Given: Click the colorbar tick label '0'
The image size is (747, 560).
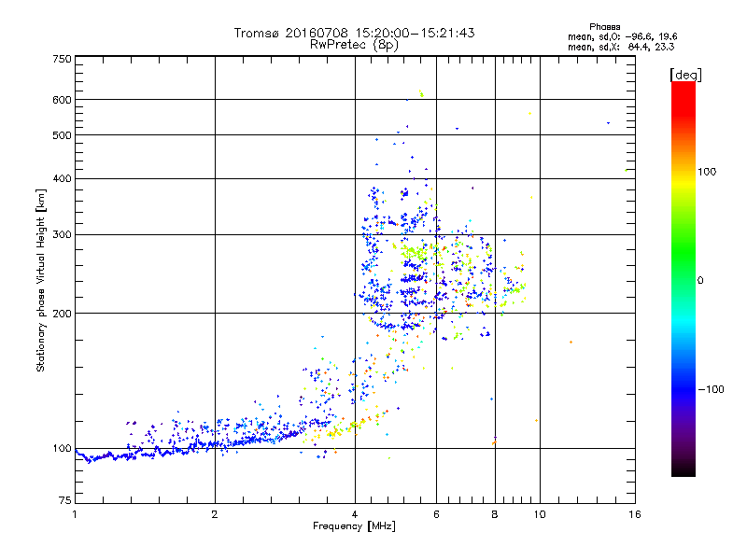Looking at the screenshot, I should pyautogui.click(x=700, y=281).
